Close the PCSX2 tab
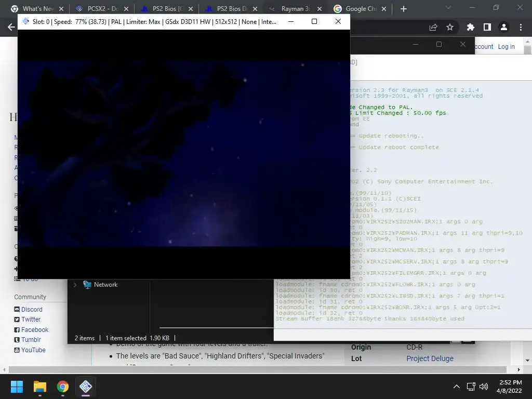This screenshot has height=399, width=532. pos(126,9)
